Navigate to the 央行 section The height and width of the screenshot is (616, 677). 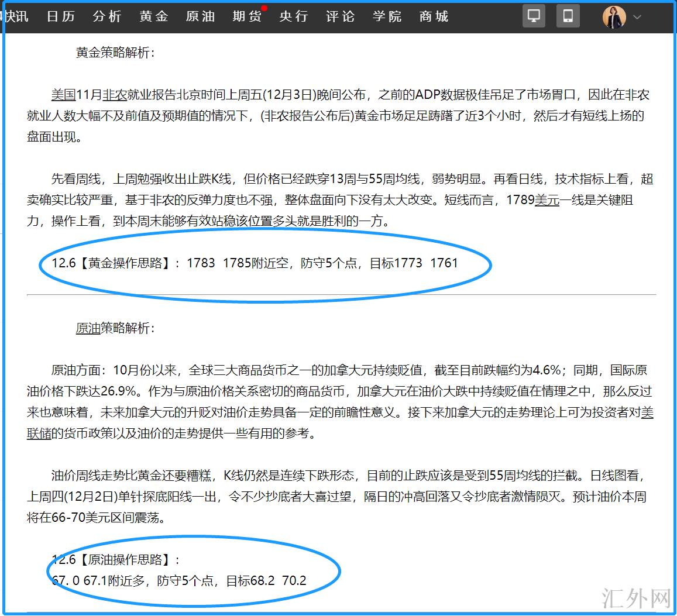294,16
